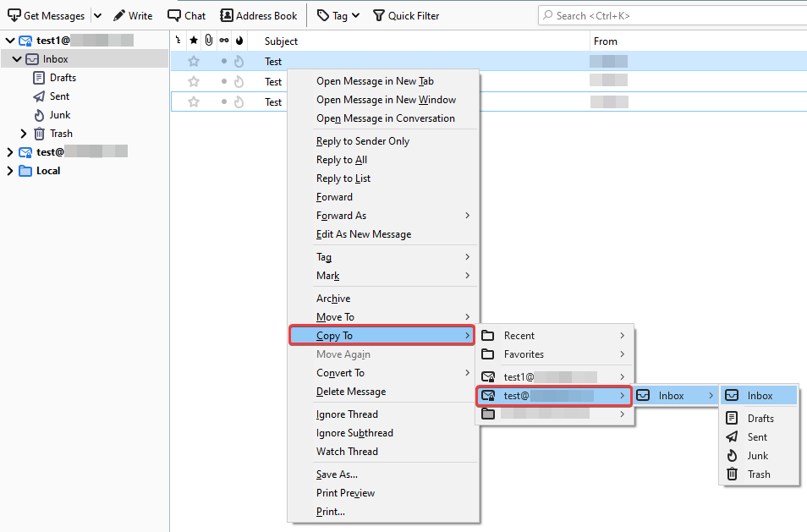Toggle junk status of second Test message

click(239, 82)
